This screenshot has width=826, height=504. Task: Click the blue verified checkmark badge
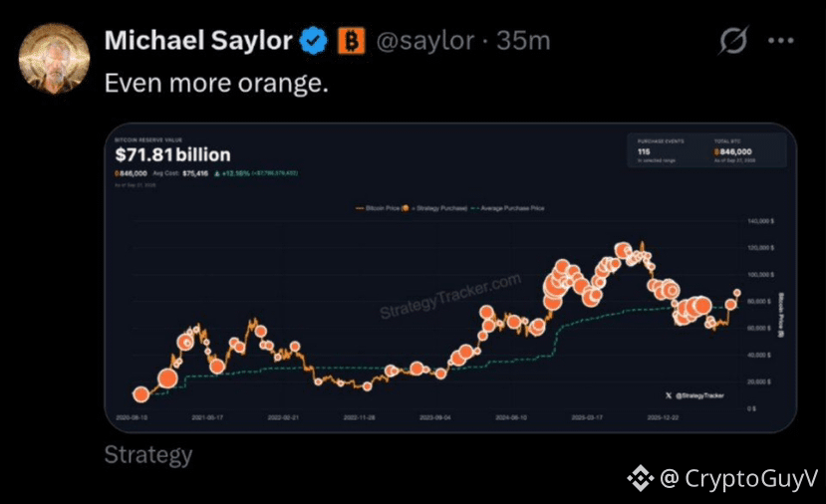314,41
